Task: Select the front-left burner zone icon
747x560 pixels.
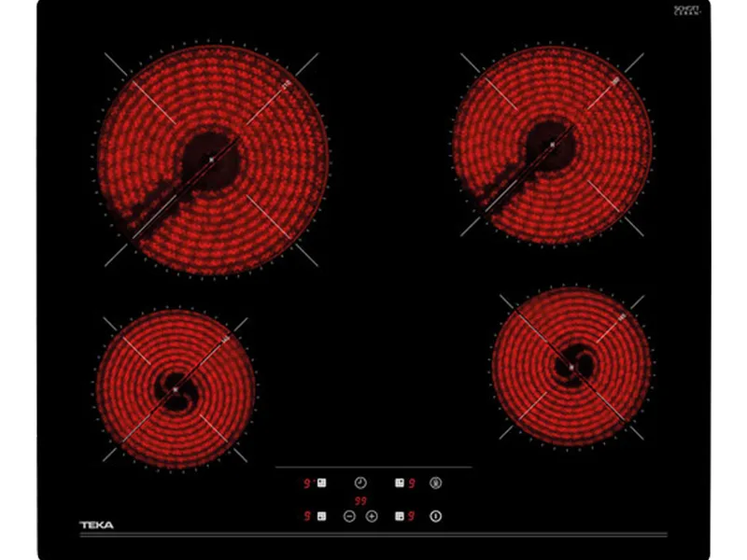Action: [321, 516]
